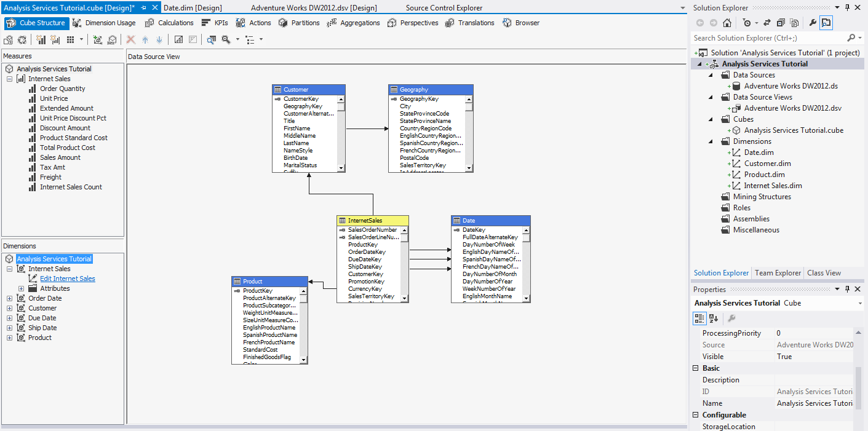Screen dimensions: 868x431
Task: Toggle the Preview Selected Items button
Action: click(x=826, y=23)
